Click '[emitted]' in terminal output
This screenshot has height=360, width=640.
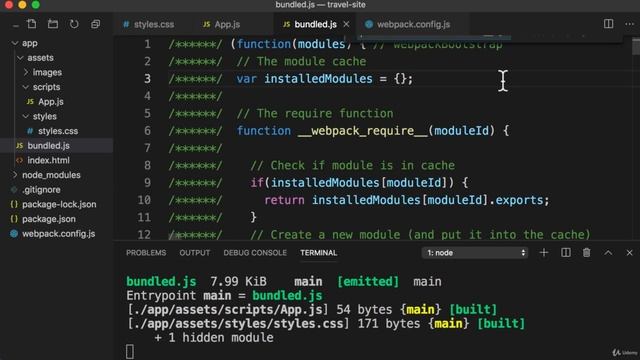368,282
